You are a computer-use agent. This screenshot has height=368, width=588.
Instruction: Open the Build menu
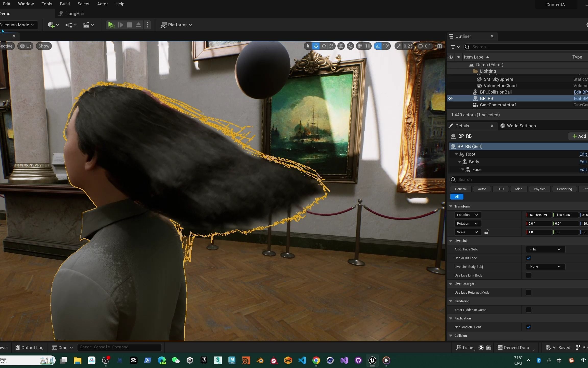coord(65,4)
